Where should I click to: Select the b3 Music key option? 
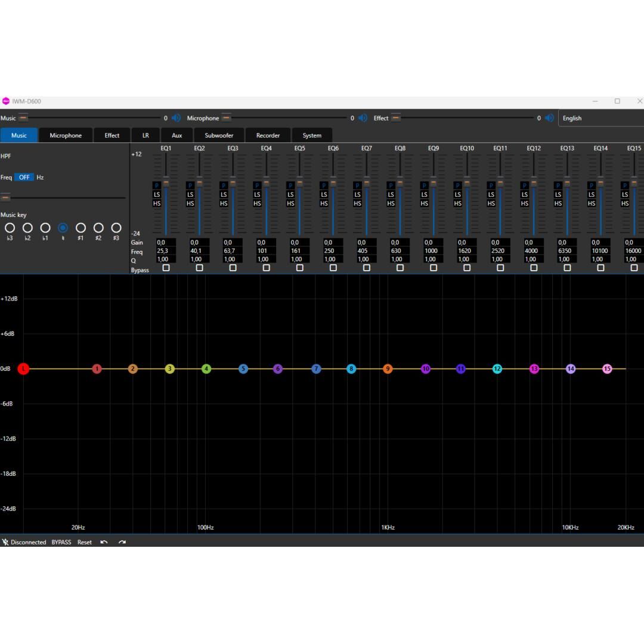point(10,228)
